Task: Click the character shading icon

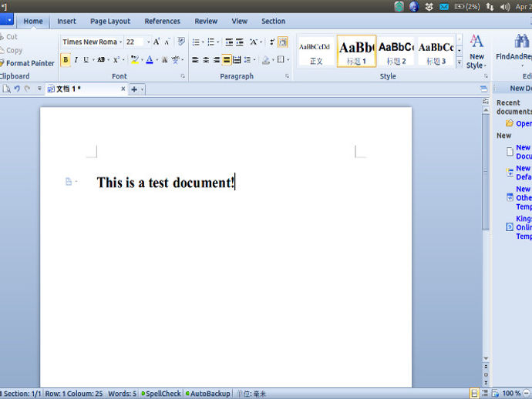Action: click(x=164, y=60)
